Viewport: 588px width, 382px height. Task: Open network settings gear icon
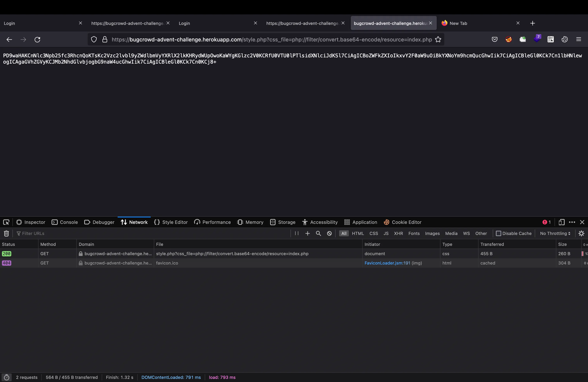[x=581, y=234]
